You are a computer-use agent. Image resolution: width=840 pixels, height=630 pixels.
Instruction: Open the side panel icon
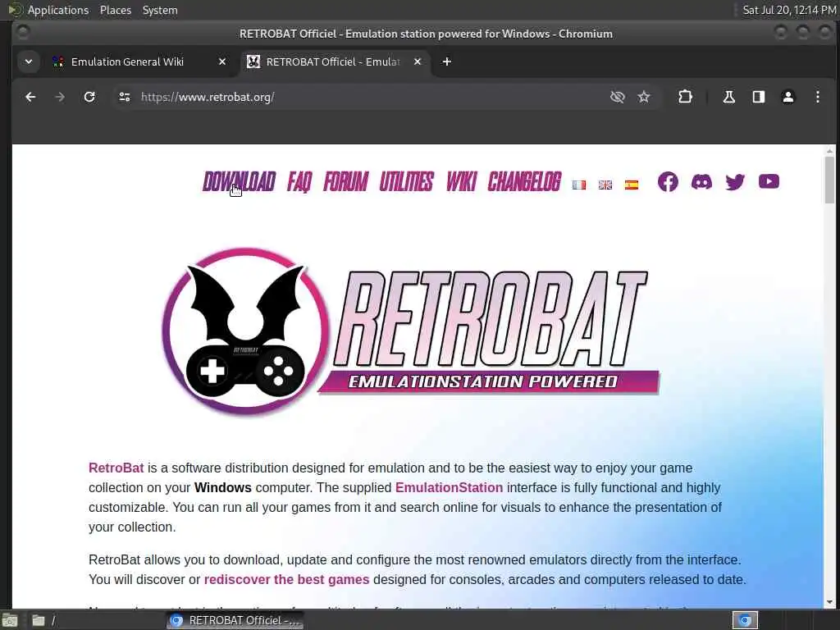(x=759, y=97)
